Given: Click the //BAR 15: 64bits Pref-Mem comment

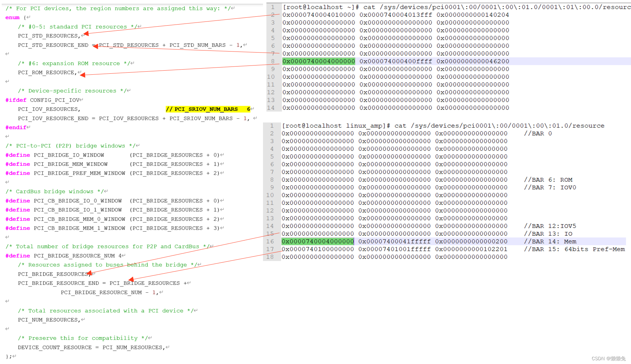Looking at the screenshot, I should (574, 249).
